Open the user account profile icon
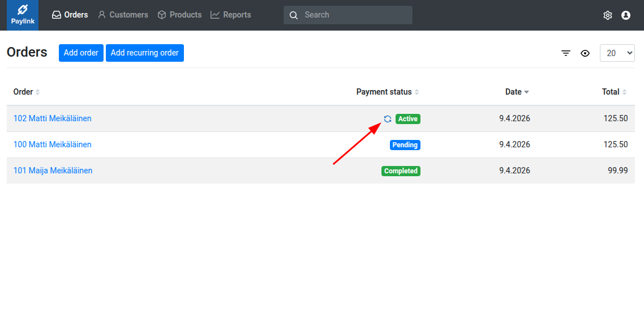 626,15
